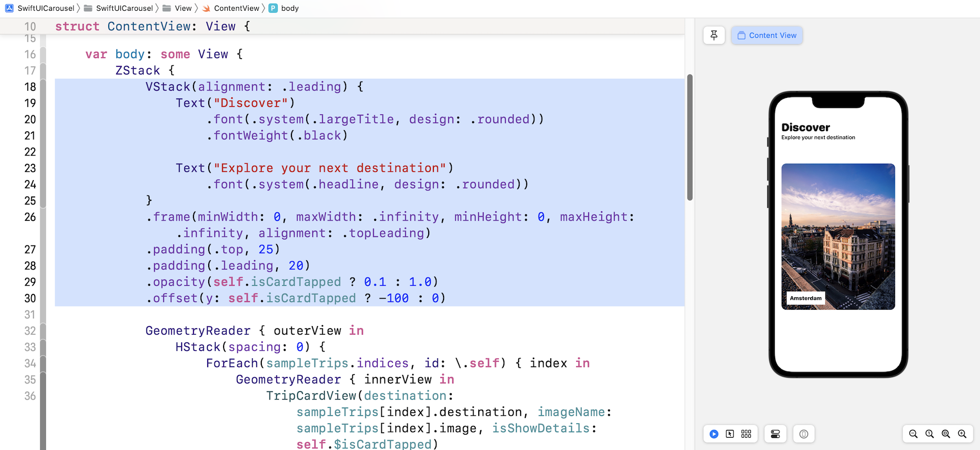Click line number 18 in gutter
This screenshot has width=980, height=450.
[30, 87]
